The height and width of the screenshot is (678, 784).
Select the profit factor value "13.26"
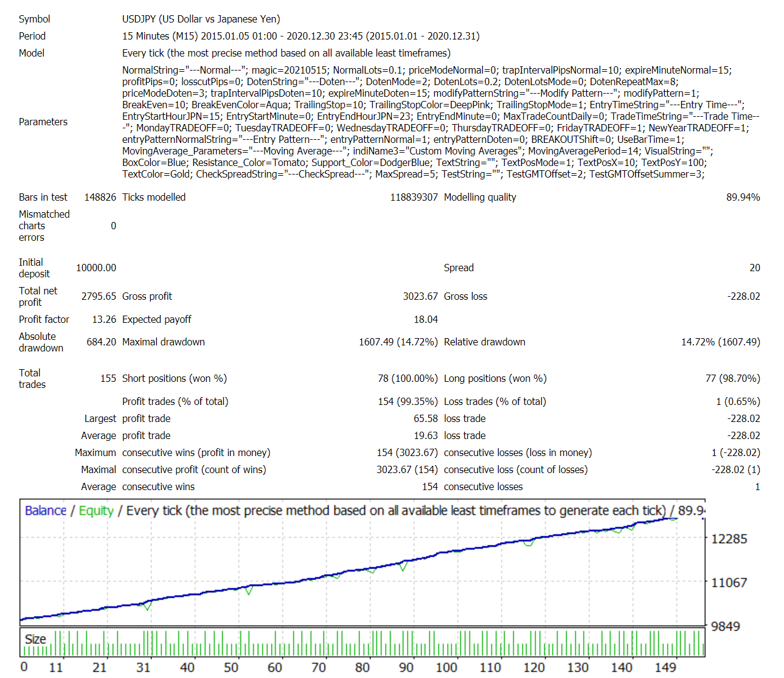[104, 320]
